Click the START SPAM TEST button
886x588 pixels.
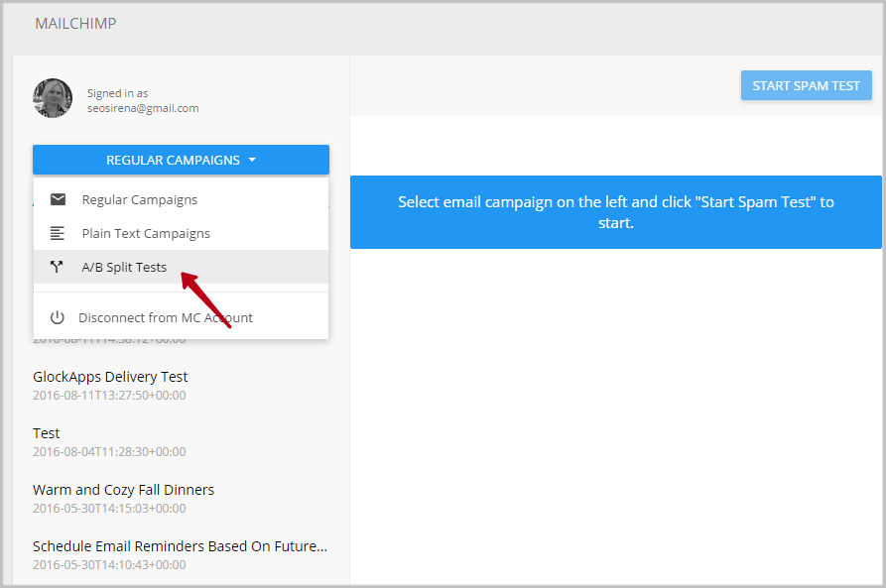807,86
